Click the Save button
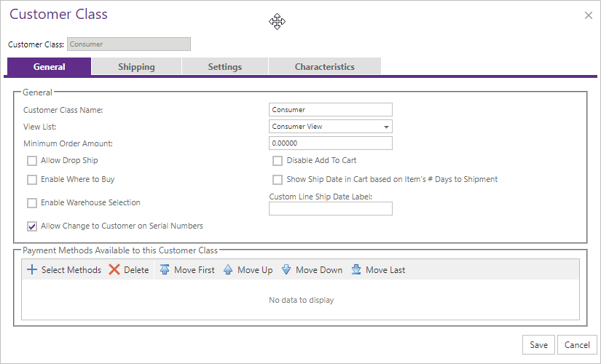 point(538,345)
